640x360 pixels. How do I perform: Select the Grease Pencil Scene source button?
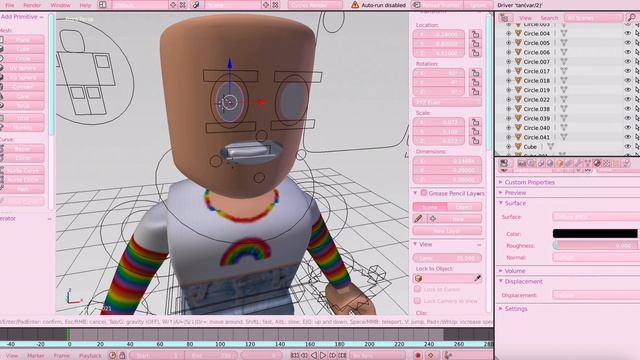(x=430, y=207)
